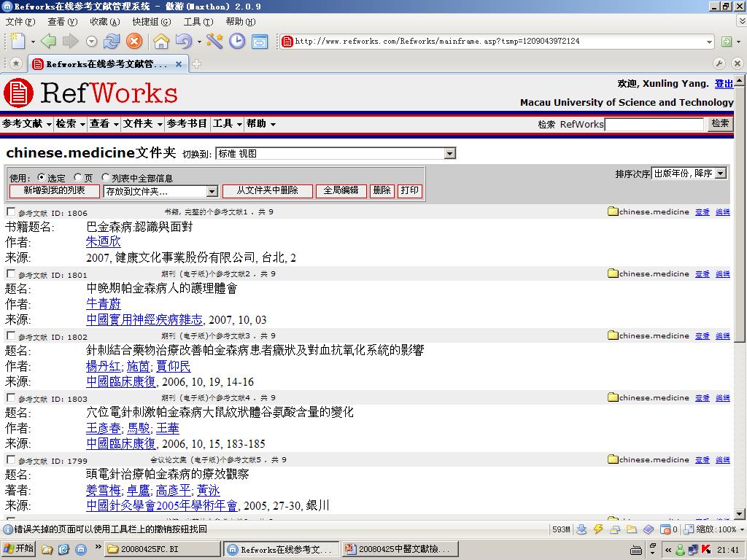Click the 开始 Start button
Viewport: 747px width, 560px height.
pyautogui.click(x=18, y=549)
